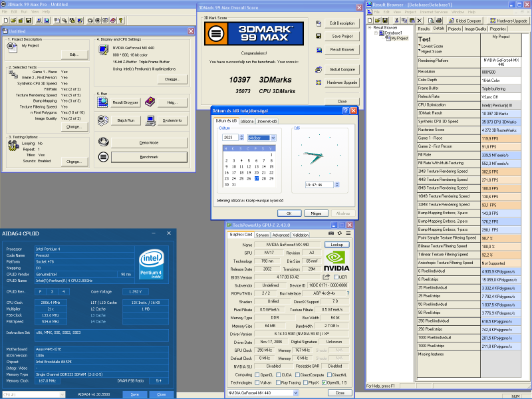The width and height of the screenshot is (532, 399).
Task: Open Image Quality tab in Result Browser
Action: [475, 29]
